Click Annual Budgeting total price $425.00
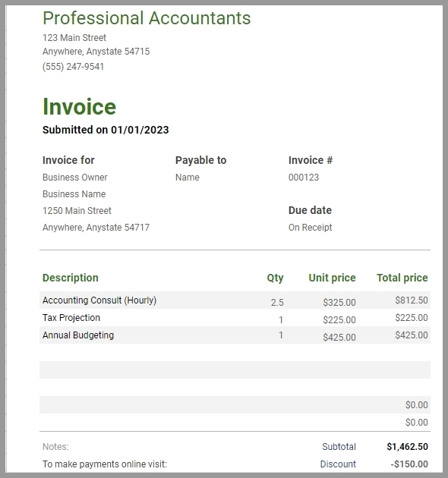Viewport: 448px width, 478px height. (412, 335)
